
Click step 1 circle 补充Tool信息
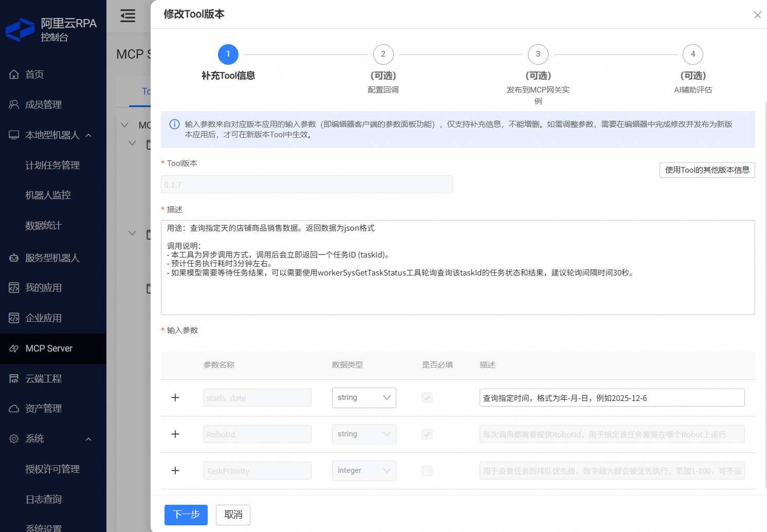click(228, 54)
